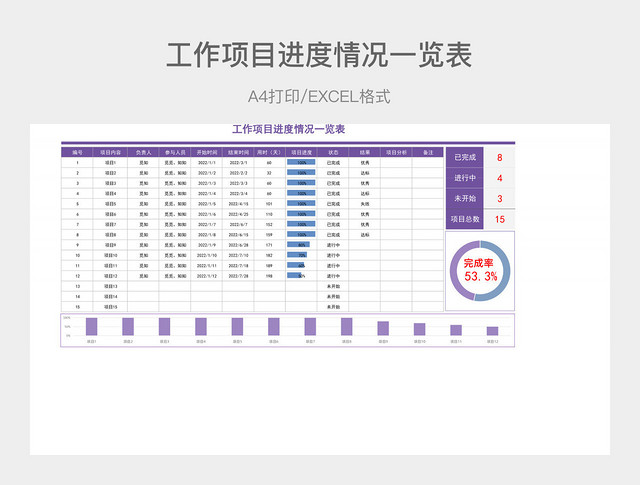Screen dimensions: 640x485
Task: Select the empty 备注 cell in row 1
Action: click(428, 162)
